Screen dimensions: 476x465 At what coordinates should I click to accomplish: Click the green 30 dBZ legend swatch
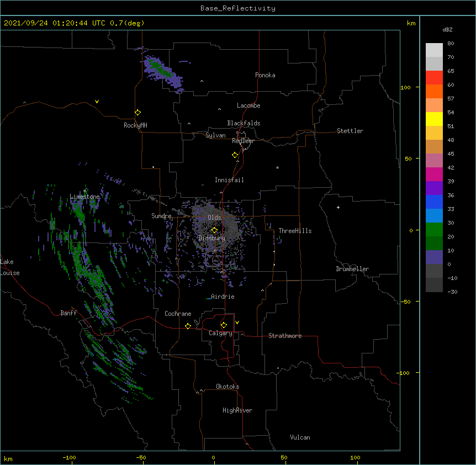(434, 230)
